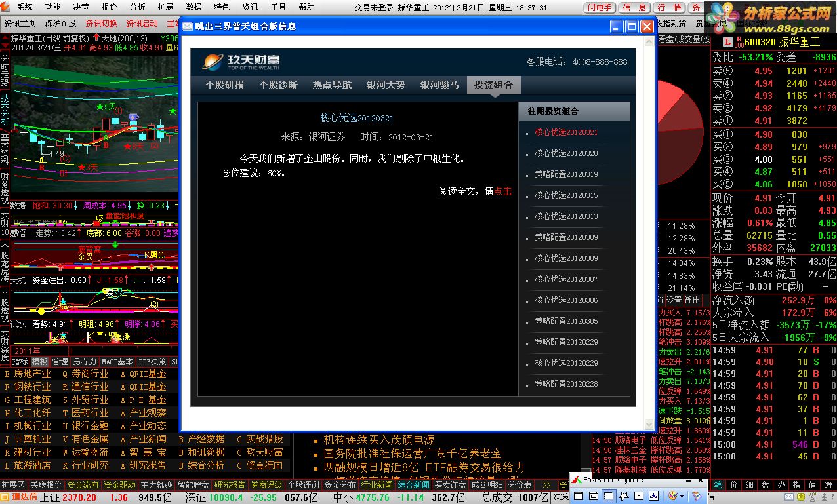
Task: Click 闪电手 button at top right
Action: (x=600, y=8)
